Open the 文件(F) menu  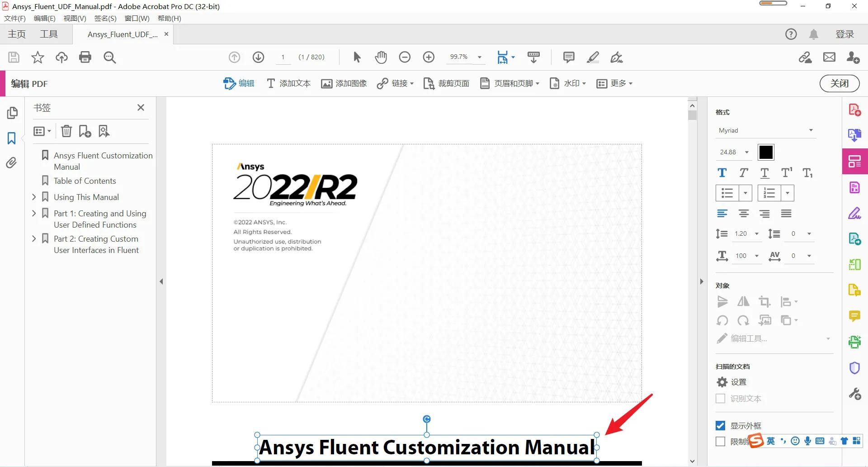(x=15, y=19)
